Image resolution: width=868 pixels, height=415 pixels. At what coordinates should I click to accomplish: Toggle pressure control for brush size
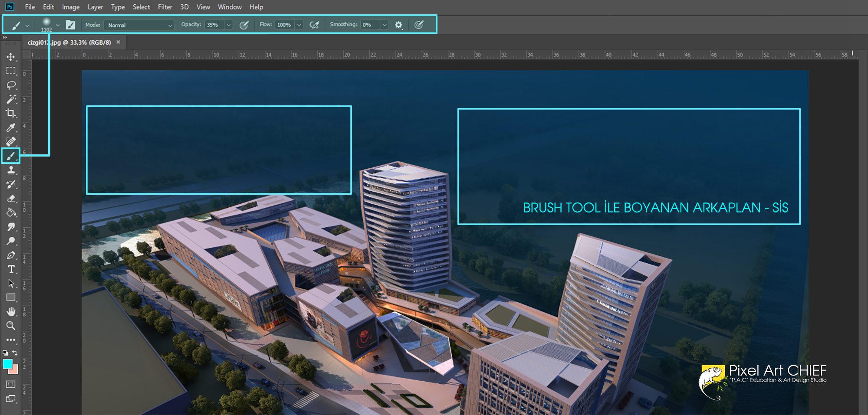click(x=419, y=25)
